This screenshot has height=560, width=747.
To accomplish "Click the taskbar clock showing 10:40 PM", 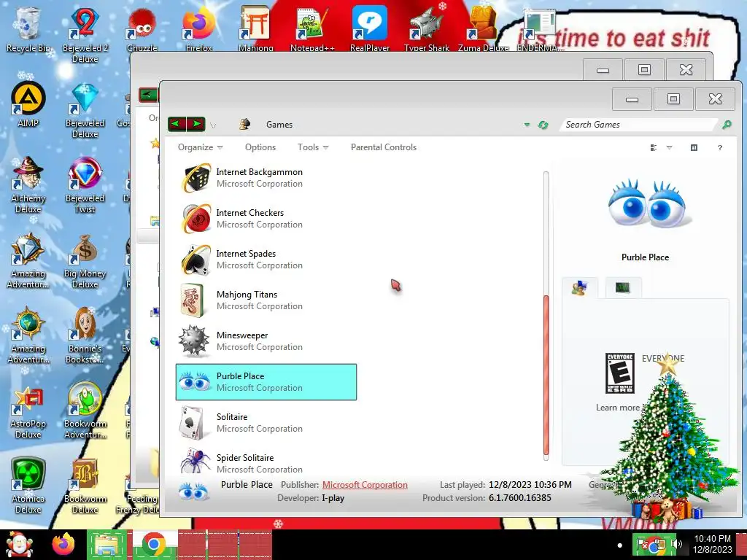I will (x=712, y=544).
